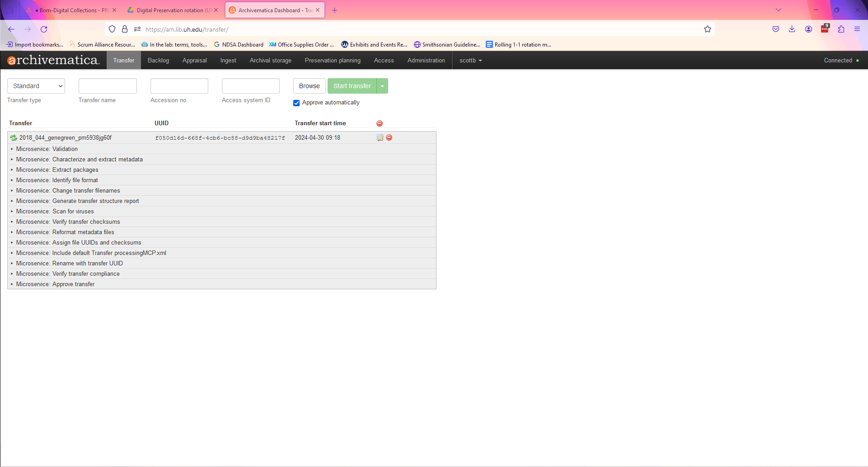
Task: Open the Start transfer dropdown arrow
Action: pos(382,86)
